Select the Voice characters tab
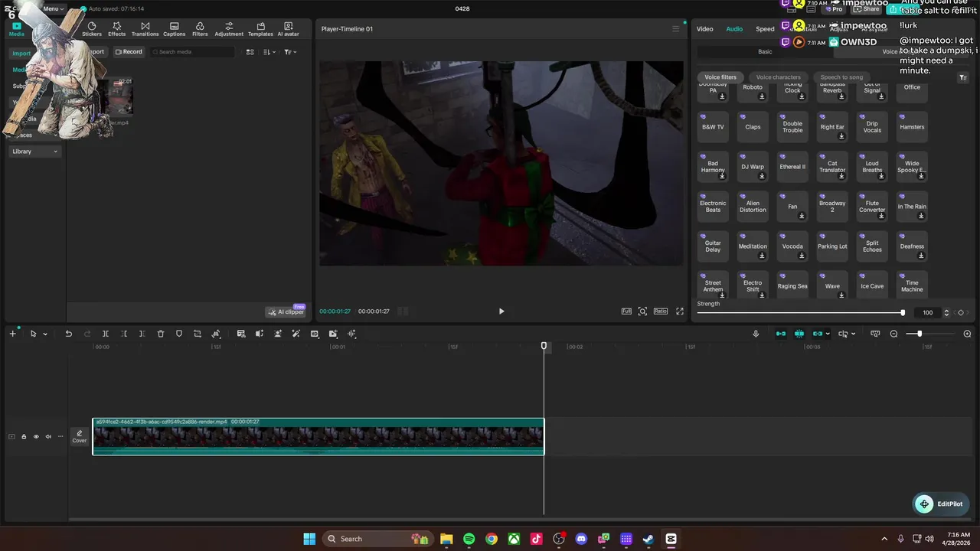The image size is (980, 551). (779, 77)
